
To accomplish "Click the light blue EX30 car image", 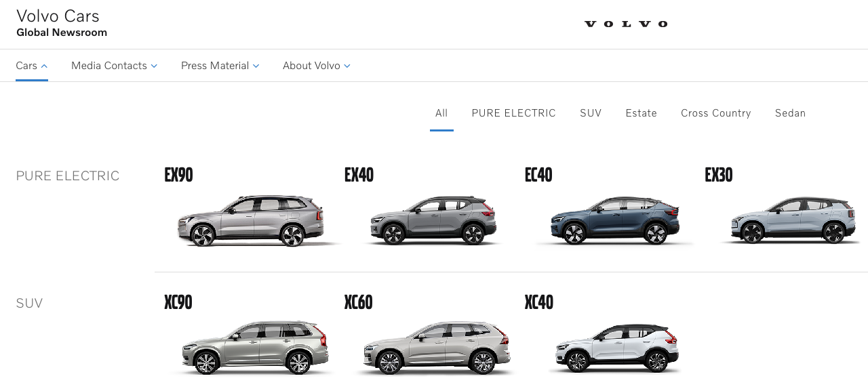I will 792,220.
